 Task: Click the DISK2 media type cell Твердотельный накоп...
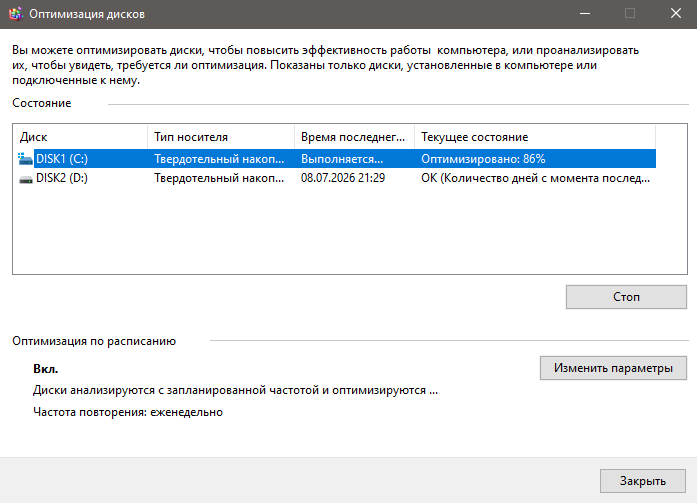click(x=219, y=178)
